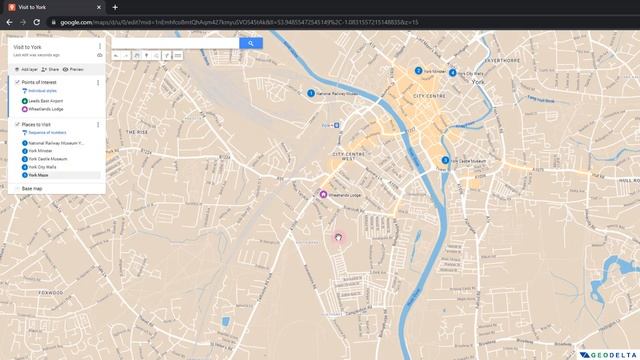Open the Sequence of numbers style link

click(47, 133)
